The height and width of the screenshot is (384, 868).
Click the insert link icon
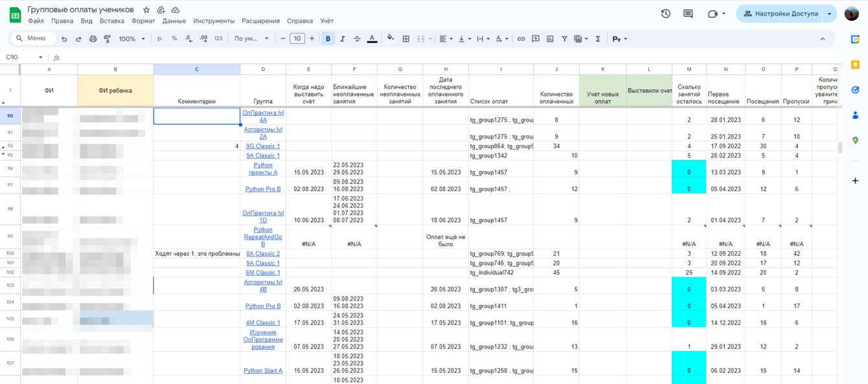[521, 39]
